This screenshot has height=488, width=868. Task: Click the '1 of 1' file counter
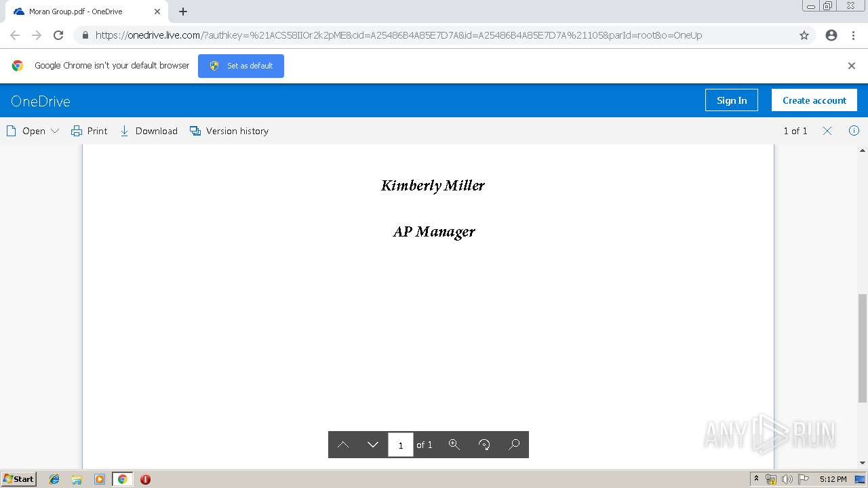[795, 131]
